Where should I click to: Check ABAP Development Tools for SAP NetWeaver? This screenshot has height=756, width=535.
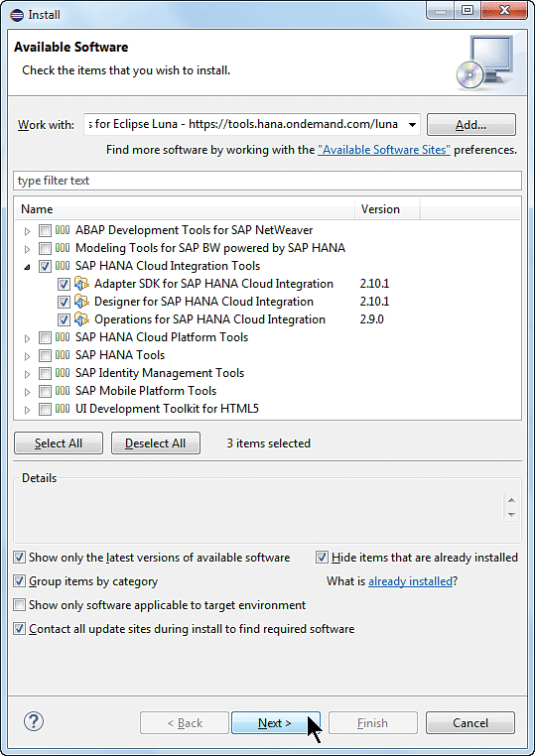click(45, 231)
